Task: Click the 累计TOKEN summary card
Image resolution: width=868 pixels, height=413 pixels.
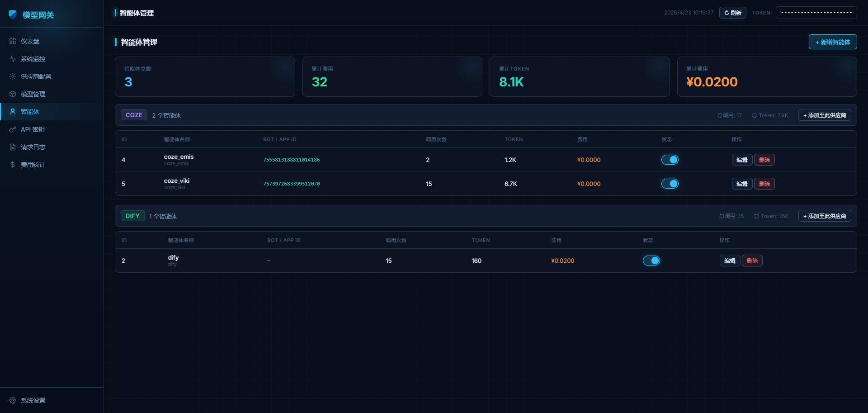Action: point(580,76)
